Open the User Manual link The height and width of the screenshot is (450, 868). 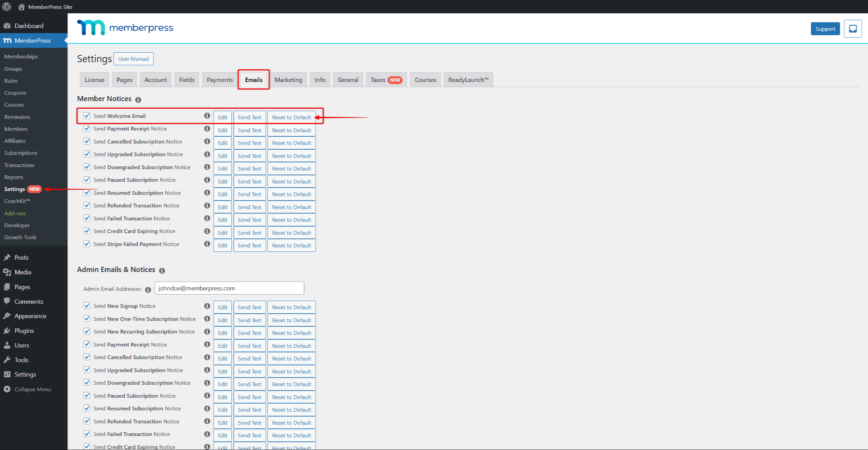pos(134,59)
